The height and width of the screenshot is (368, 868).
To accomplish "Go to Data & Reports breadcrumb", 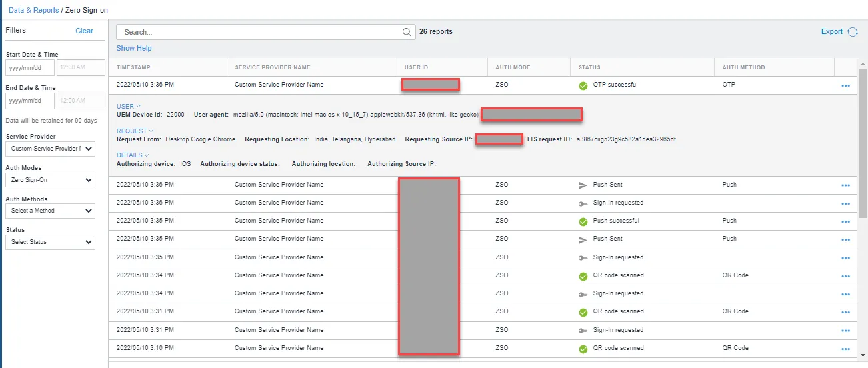I will pos(34,11).
